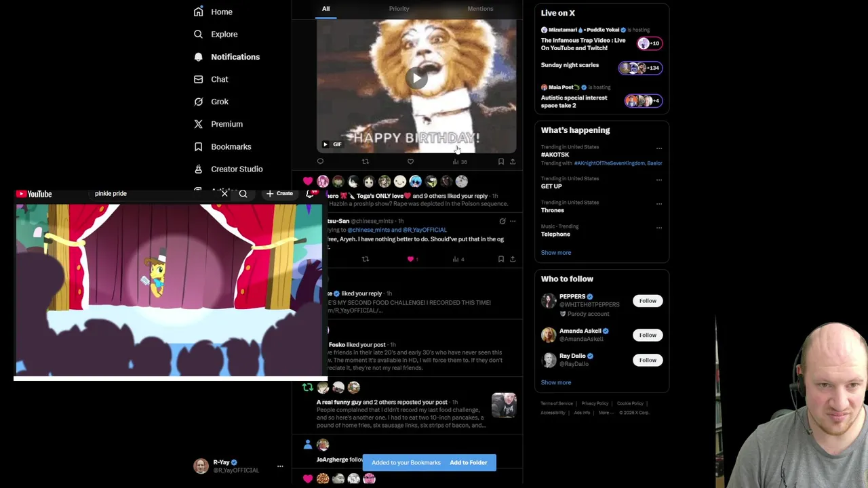Play the Happy Birthday GIF

[416, 78]
